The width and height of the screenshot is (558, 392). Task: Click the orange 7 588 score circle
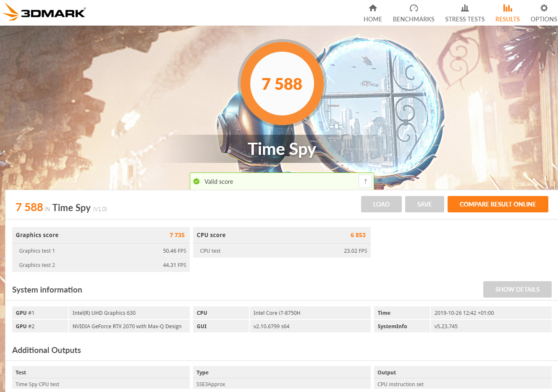(282, 84)
